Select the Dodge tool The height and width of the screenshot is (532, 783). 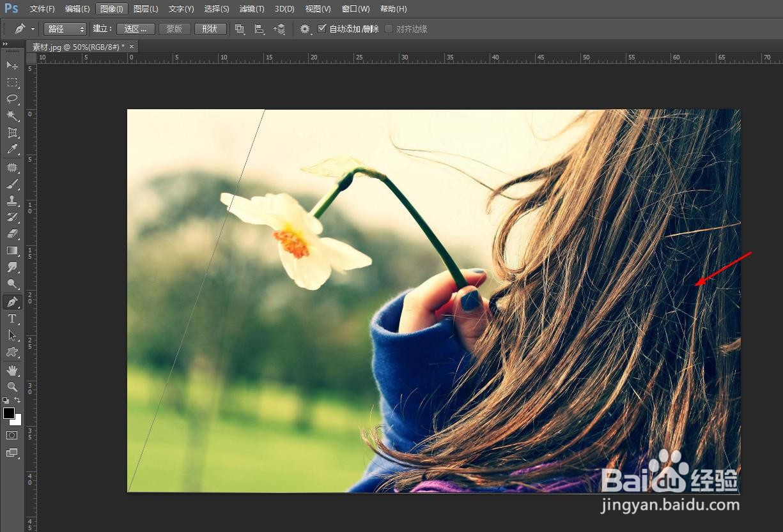[12, 284]
